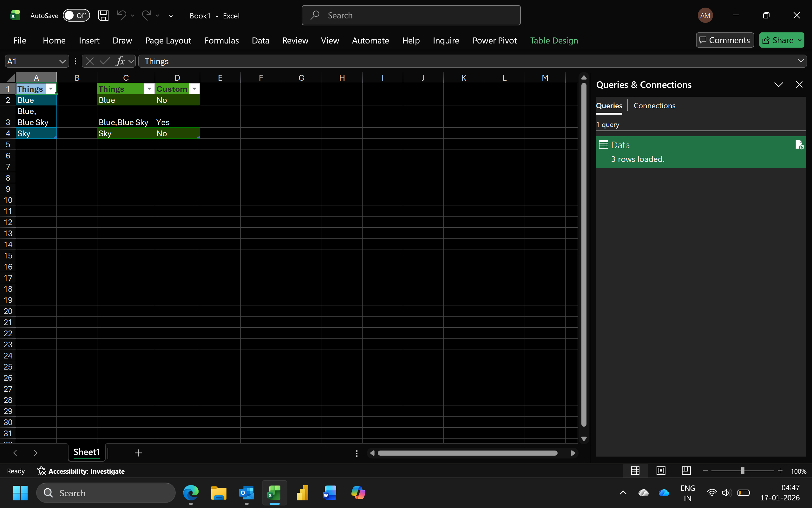Open filter dropdown for Things in column A

51,89
